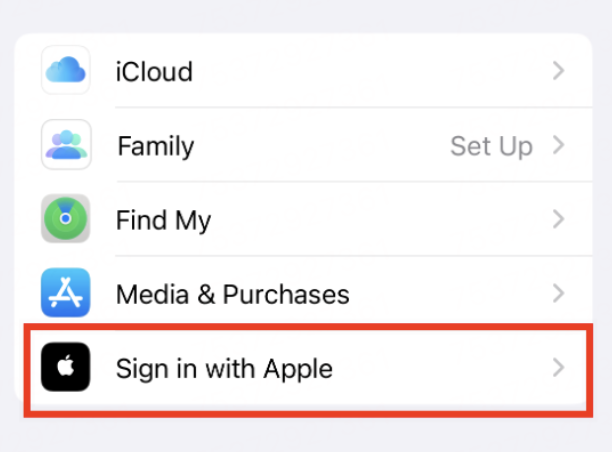This screenshot has width=612, height=452.
Task: Tap the blue App Store icon
Action: point(66,292)
